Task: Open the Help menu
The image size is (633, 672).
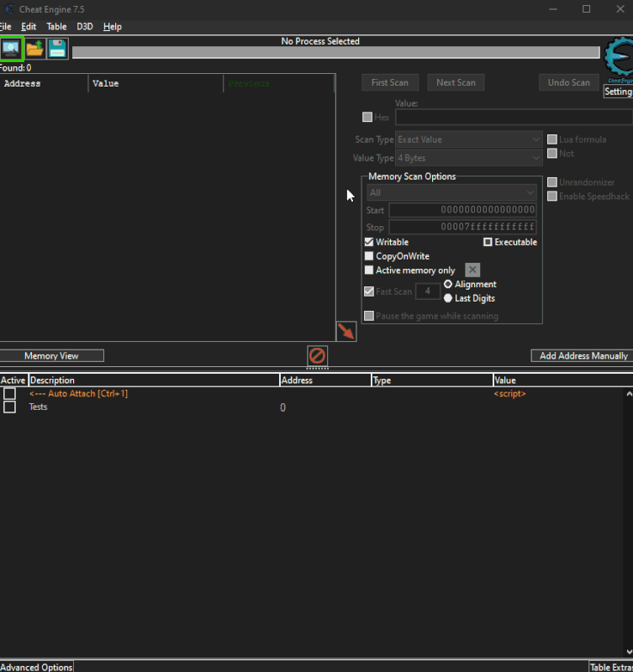Action: click(113, 27)
